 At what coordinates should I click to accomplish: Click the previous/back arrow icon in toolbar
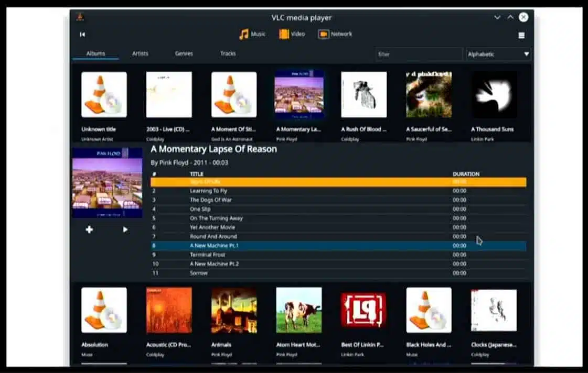coord(82,35)
